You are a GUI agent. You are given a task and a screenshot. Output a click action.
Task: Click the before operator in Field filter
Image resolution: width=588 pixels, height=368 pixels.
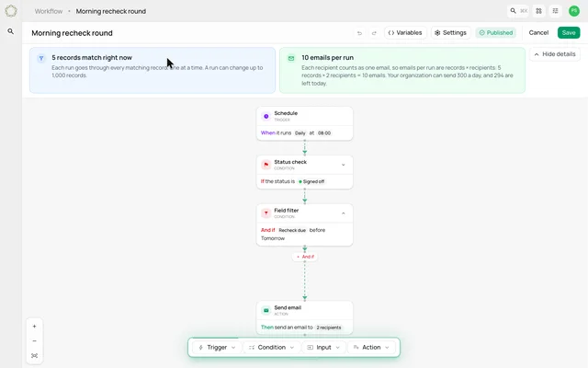point(317,230)
